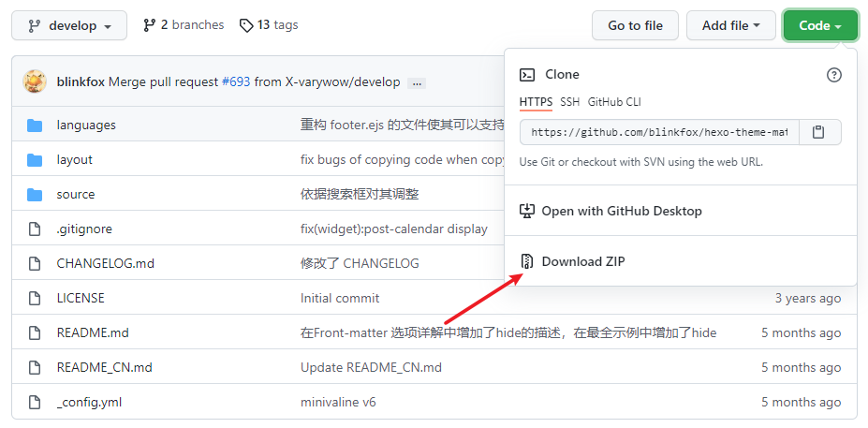
Task: Click the tag icon next to 13 tags
Action: (246, 25)
